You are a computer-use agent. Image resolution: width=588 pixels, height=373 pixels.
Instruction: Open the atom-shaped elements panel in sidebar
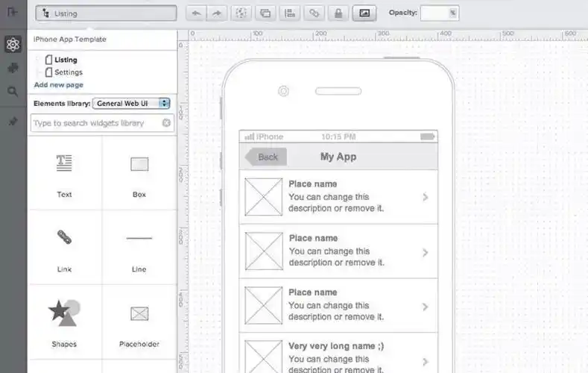coord(13,45)
